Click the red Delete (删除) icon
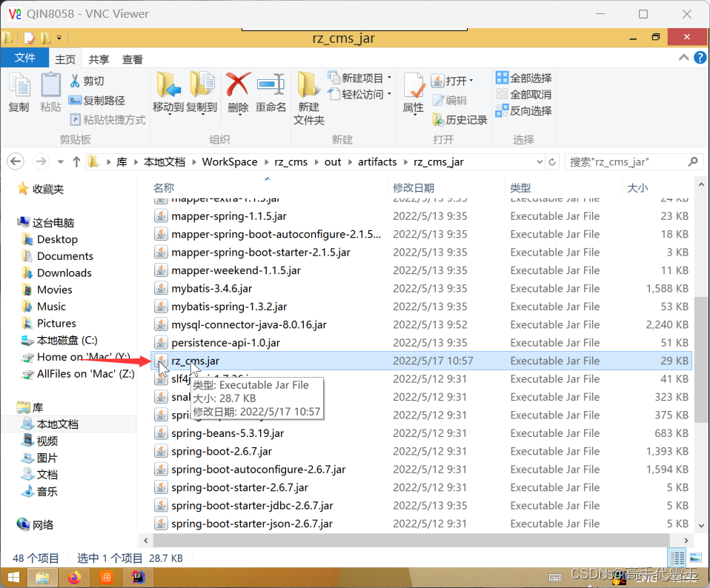 [238, 93]
